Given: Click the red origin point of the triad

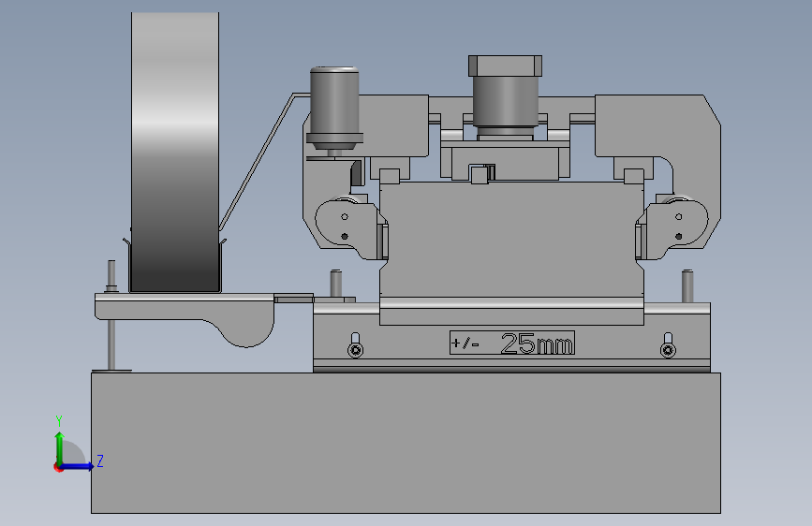Looking at the screenshot, I should coord(58,467).
